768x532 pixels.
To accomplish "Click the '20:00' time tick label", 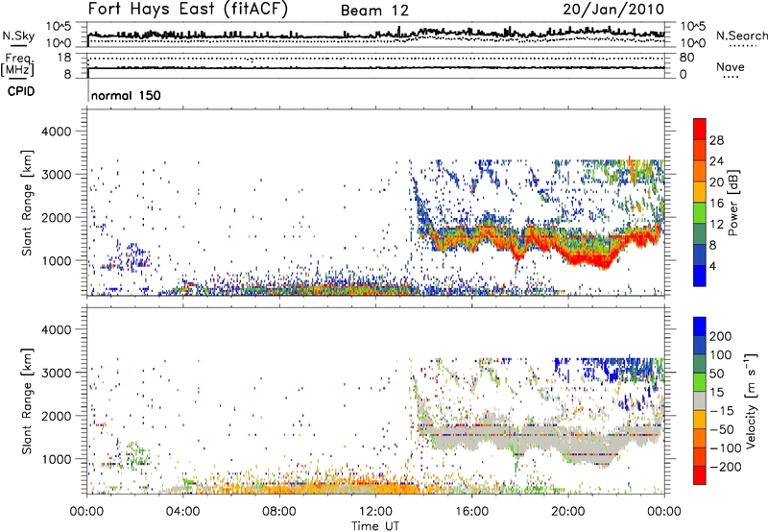I will coord(567,512).
